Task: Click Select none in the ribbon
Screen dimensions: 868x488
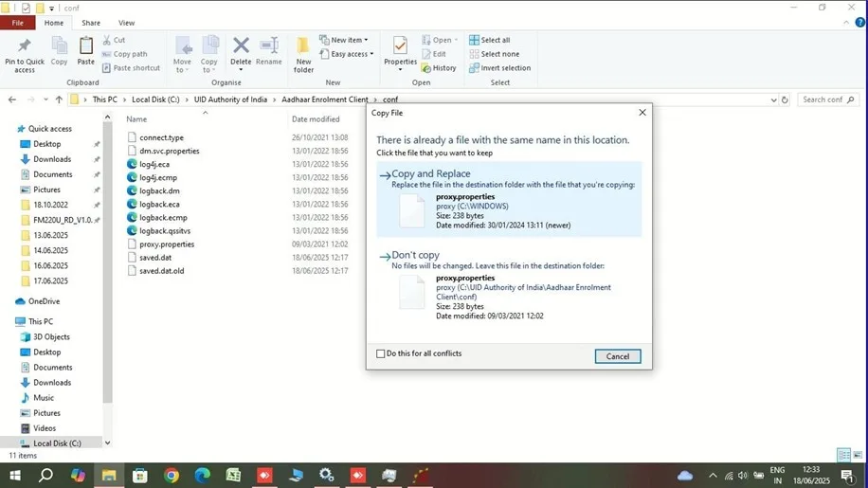Action: (495, 54)
